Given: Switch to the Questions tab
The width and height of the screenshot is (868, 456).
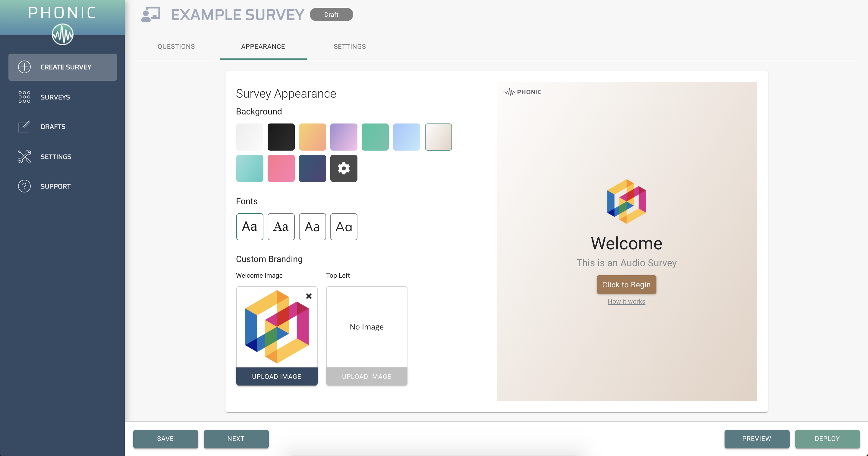Looking at the screenshot, I should [176, 46].
